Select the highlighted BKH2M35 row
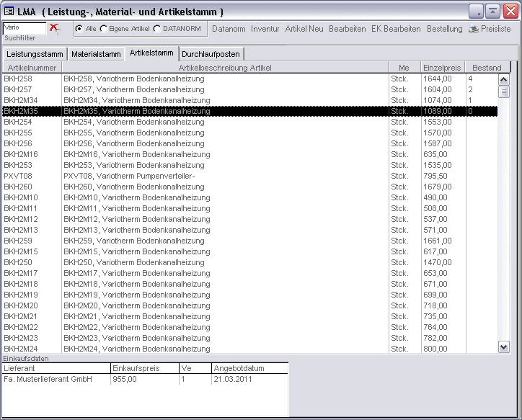The width and height of the screenshot is (522, 420). click(x=250, y=111)
